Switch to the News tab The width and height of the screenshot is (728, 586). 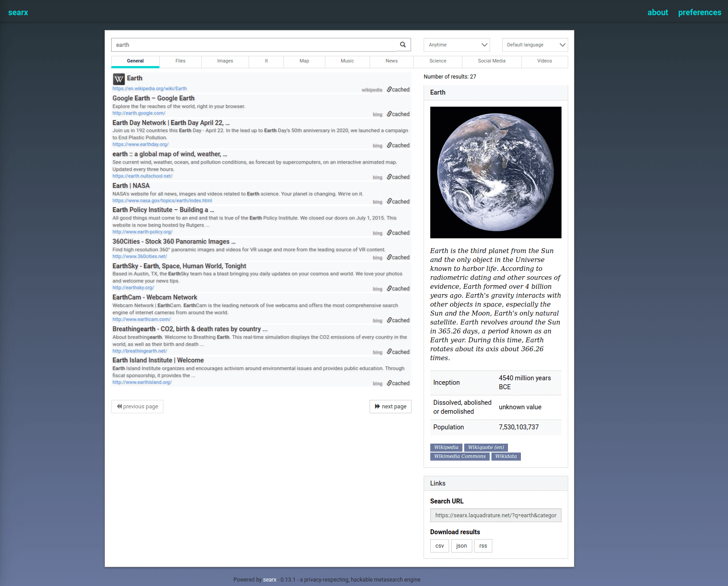click(391, 61)
